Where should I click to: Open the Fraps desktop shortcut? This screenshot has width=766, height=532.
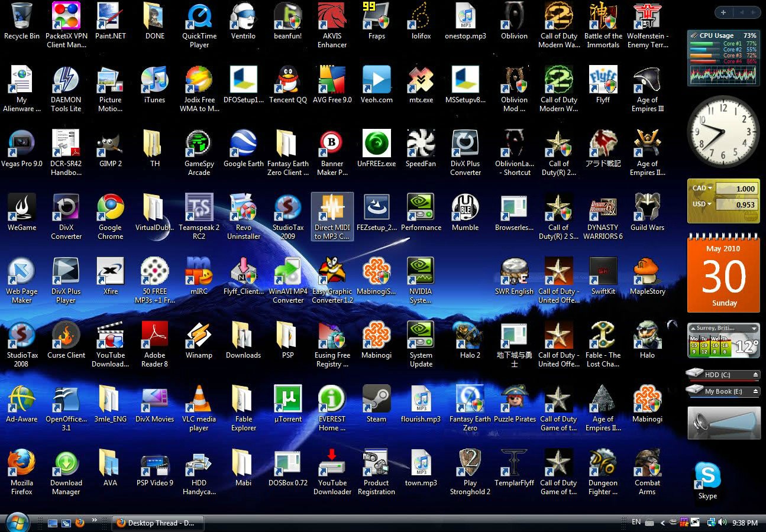coord(377,22)
